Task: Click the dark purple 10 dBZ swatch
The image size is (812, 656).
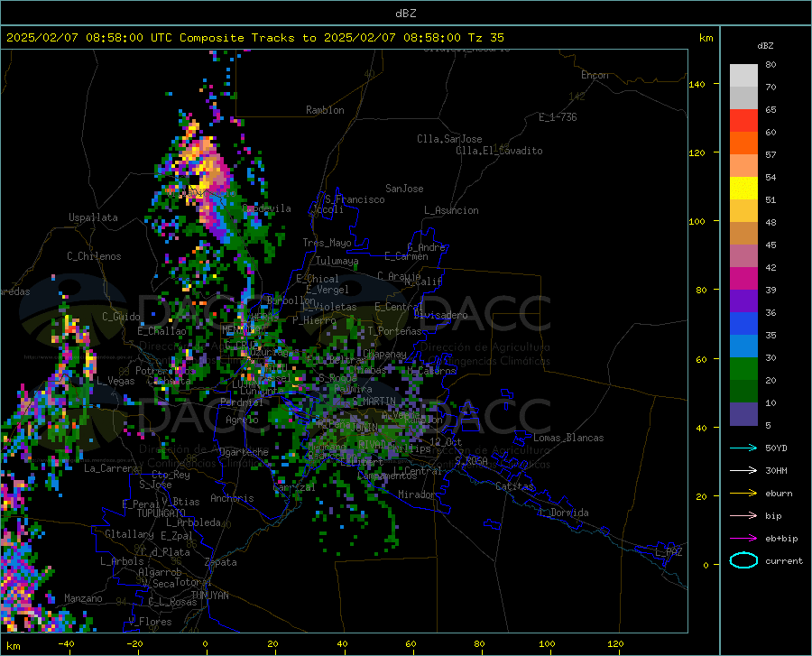Action: point(743,414)
